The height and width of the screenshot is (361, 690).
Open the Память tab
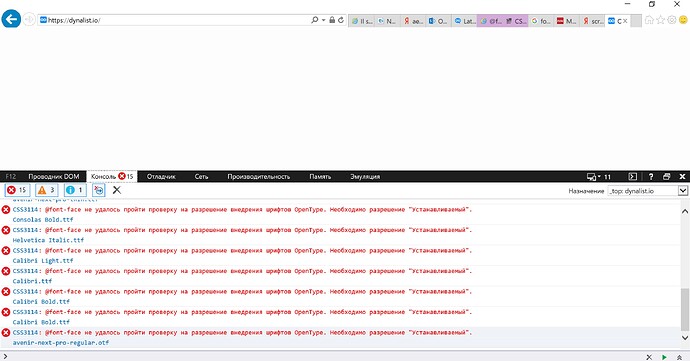(x=320, y=177)
